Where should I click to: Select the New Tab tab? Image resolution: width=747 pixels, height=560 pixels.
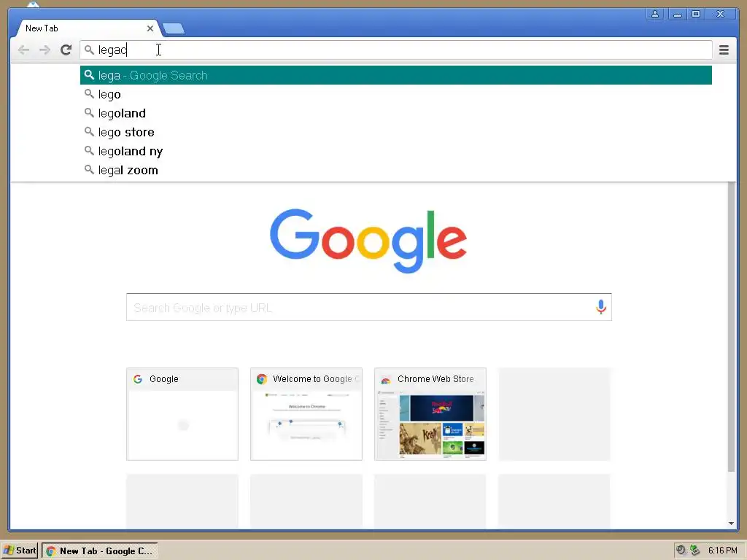(86, 28)
